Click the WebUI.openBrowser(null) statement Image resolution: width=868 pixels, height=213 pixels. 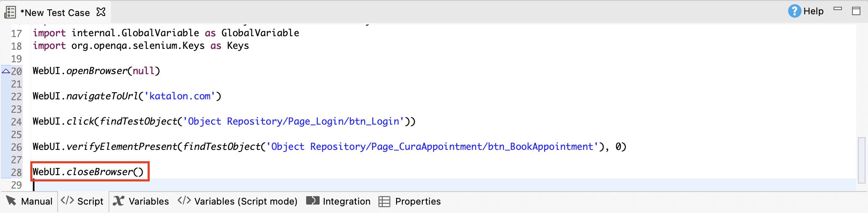click(x=96, y=71)
